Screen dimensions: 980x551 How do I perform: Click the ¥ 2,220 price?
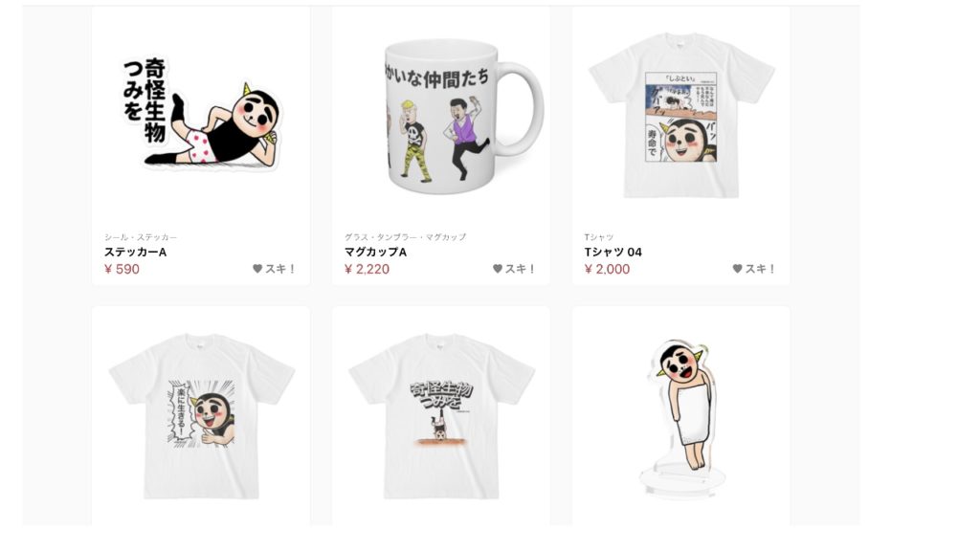[x=367, y=269]
